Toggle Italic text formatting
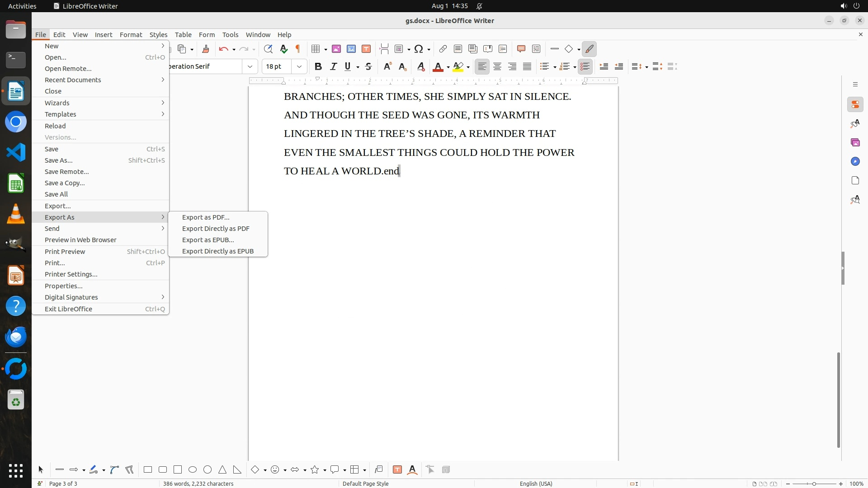Screen dimensions: 868x488 333,66
